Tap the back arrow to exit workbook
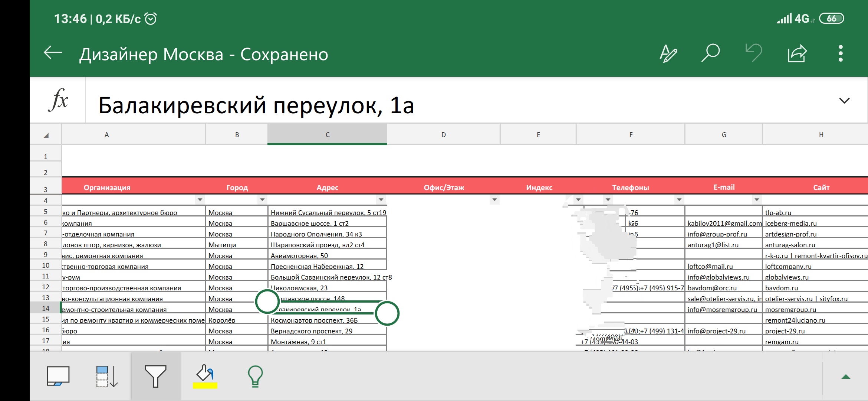The image size is (868, 401). pos(53,53)
